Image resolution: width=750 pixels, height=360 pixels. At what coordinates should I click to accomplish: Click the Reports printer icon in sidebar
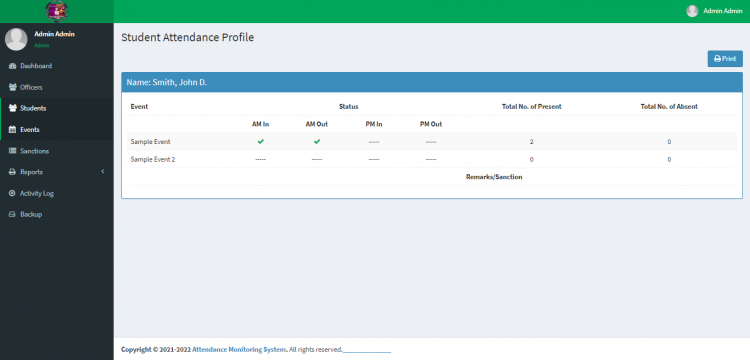[13, 172]
